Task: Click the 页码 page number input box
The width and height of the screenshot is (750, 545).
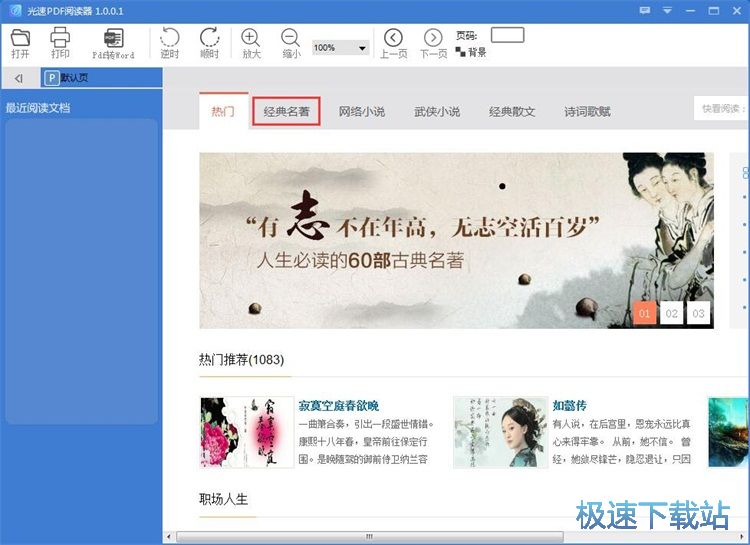Action: tap(507, 35)
